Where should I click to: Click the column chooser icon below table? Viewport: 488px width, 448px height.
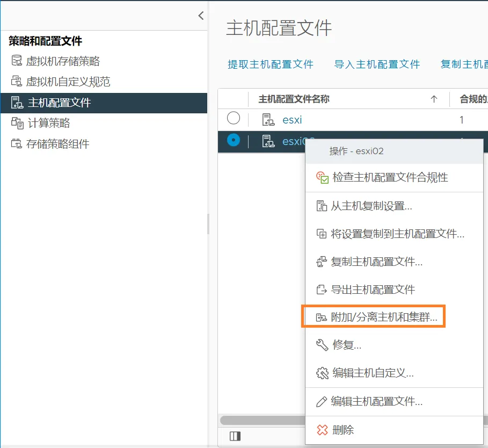coord(235,436)
